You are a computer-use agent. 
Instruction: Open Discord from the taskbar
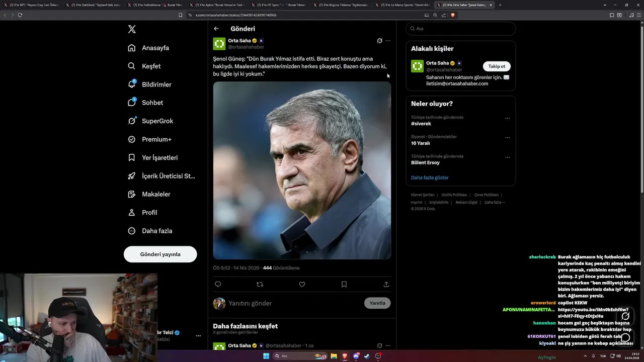coord(356,356)
